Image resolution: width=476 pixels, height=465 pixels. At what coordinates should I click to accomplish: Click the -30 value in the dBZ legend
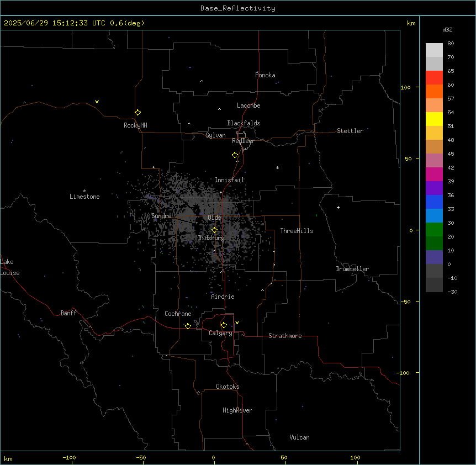[x=452, y=292]
